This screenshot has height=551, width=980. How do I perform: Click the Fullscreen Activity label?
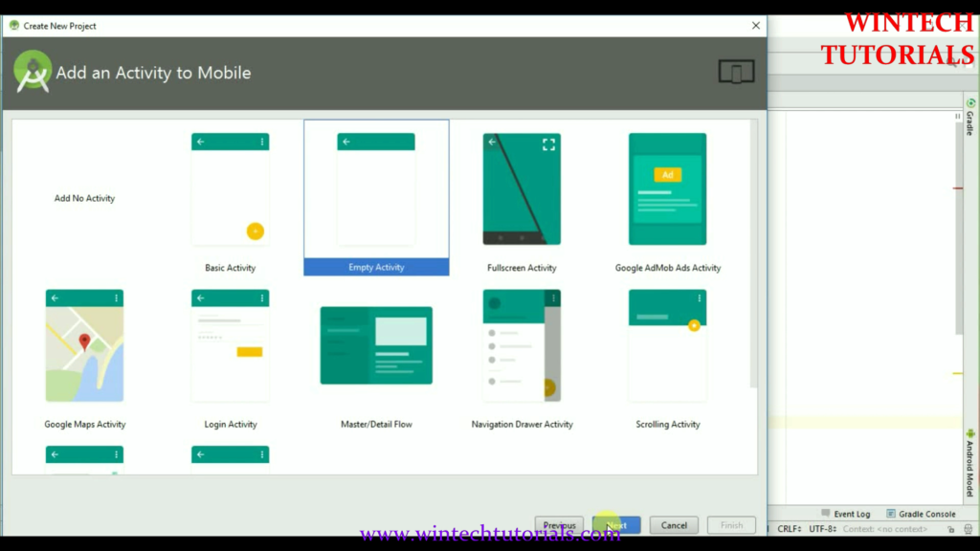point(522,268)
